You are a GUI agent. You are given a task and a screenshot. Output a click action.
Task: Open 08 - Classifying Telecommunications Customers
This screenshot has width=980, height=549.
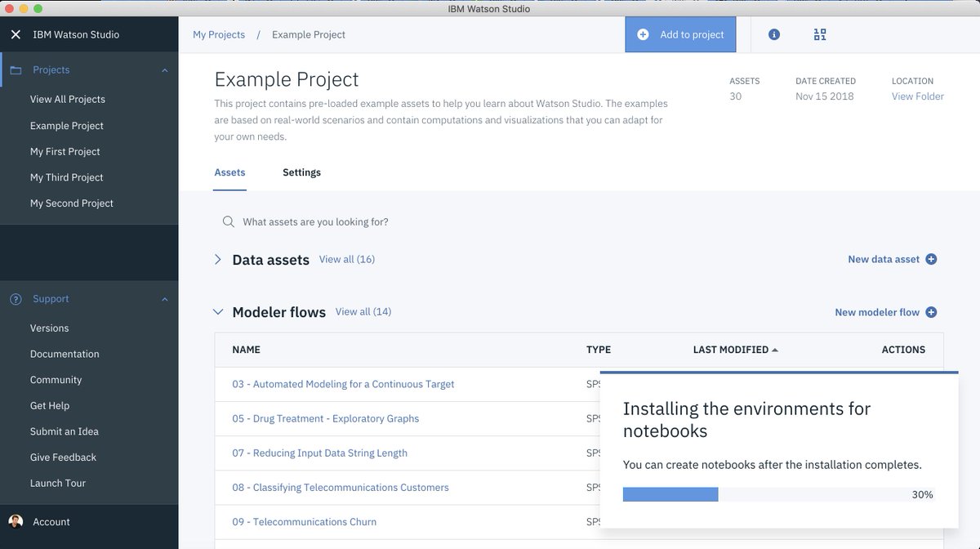(341, 488)
